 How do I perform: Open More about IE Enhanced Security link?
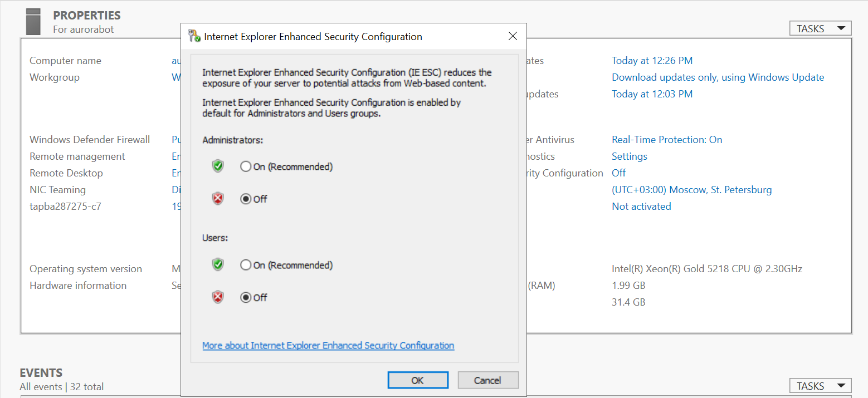click(x=328, y=346)
